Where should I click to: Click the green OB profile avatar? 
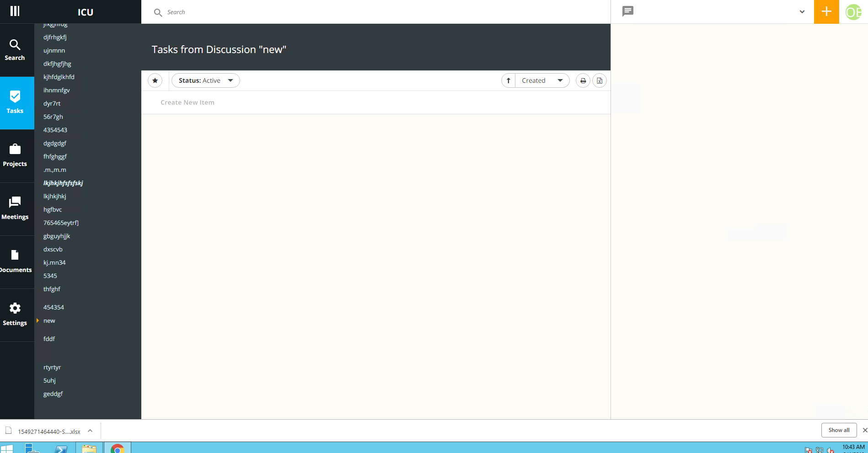[x=853, y=12]
